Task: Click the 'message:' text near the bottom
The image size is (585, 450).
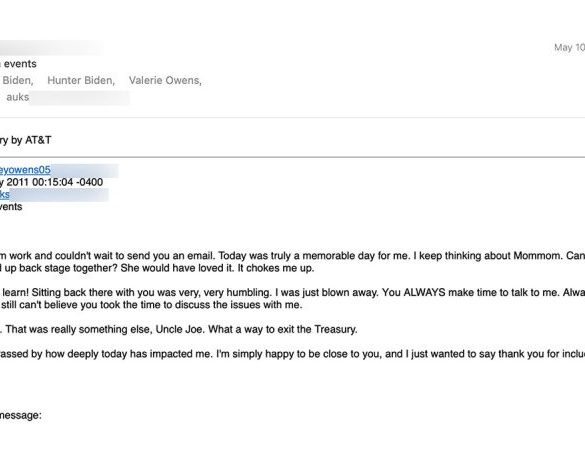Action: tap(21, 415)
